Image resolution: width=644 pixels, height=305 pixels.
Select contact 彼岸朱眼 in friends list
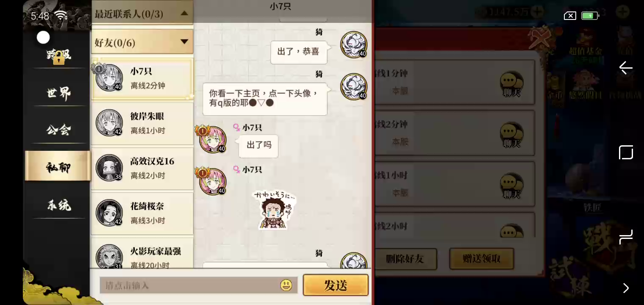click(x=142, y=123)
